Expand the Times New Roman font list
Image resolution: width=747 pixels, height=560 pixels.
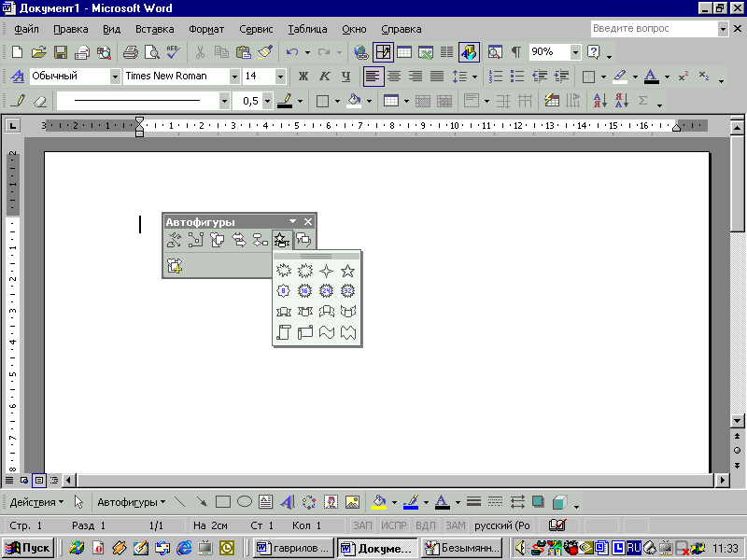click(234, 77)
